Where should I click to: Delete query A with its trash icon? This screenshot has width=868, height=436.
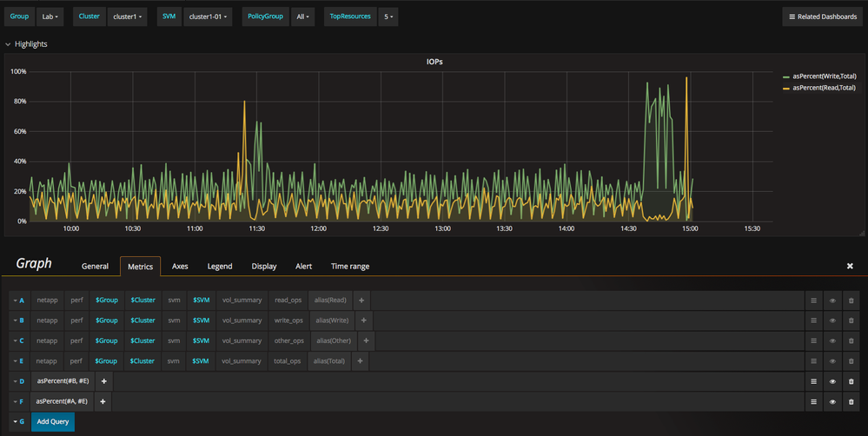(851, 301)
